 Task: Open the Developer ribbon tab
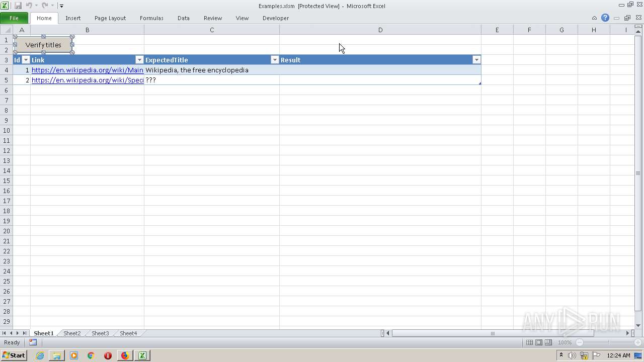[276, 18]
